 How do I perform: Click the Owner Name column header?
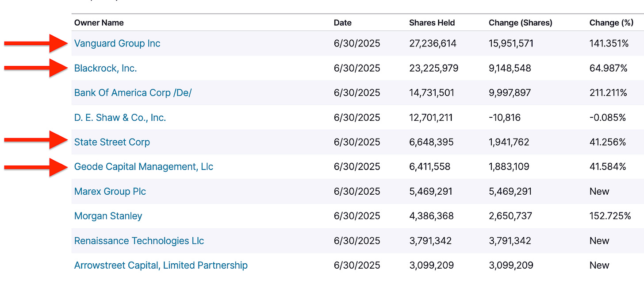click(x=99, y=23)
